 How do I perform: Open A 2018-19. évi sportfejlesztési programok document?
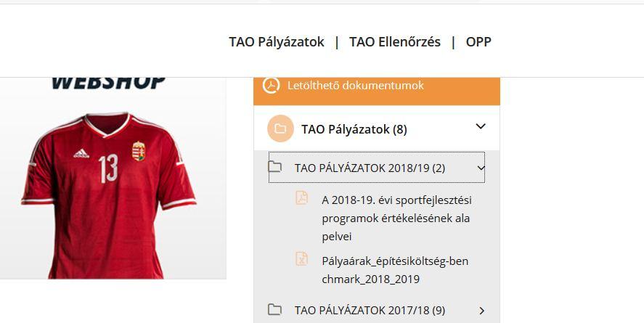pos(396,218)
